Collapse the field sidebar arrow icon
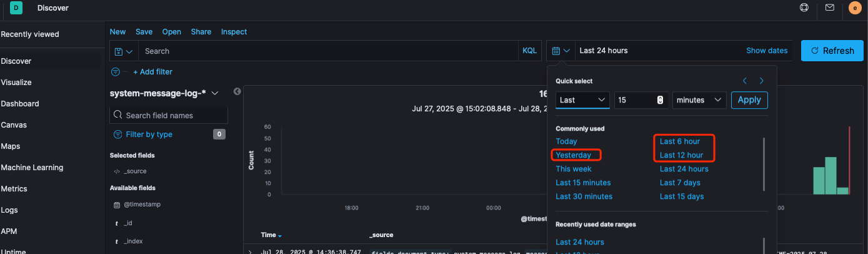 (x=237, y=92)
